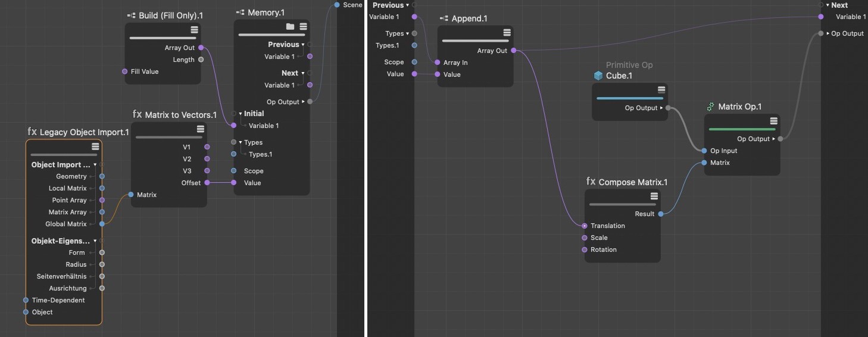The width and height of the screenshot is (868, 337).
Task: Select the Result output port
Action: tap(661, 214)
